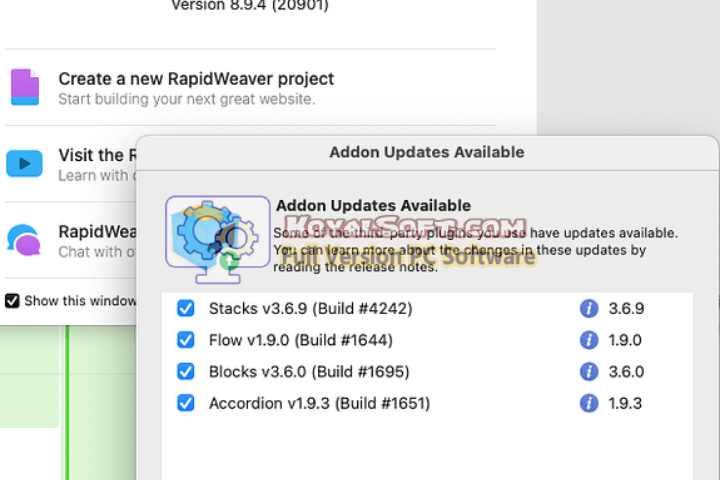Select the Blocks v3.6.0 (Build #1695) row
720x480 pixels.
pos(428,372)
